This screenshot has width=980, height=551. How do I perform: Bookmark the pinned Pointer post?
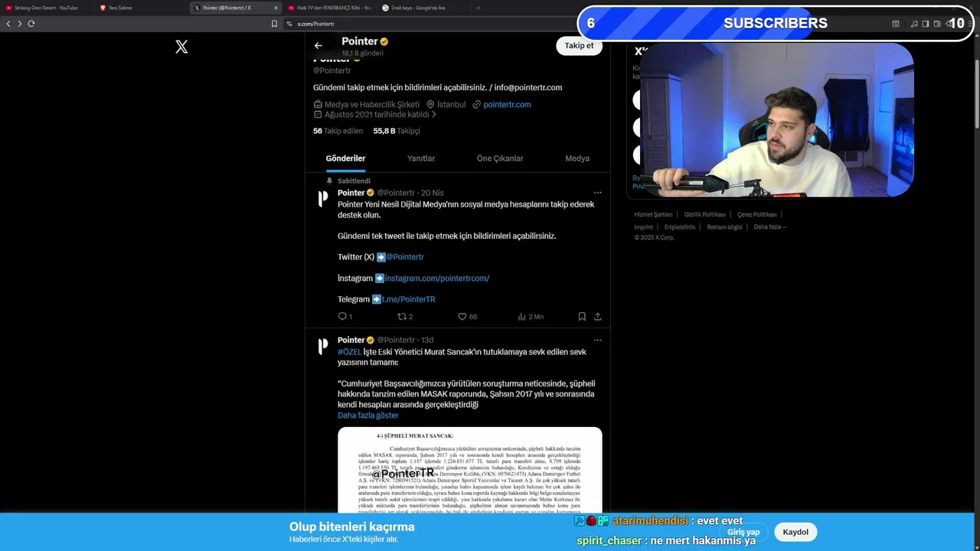click(582, 316)
